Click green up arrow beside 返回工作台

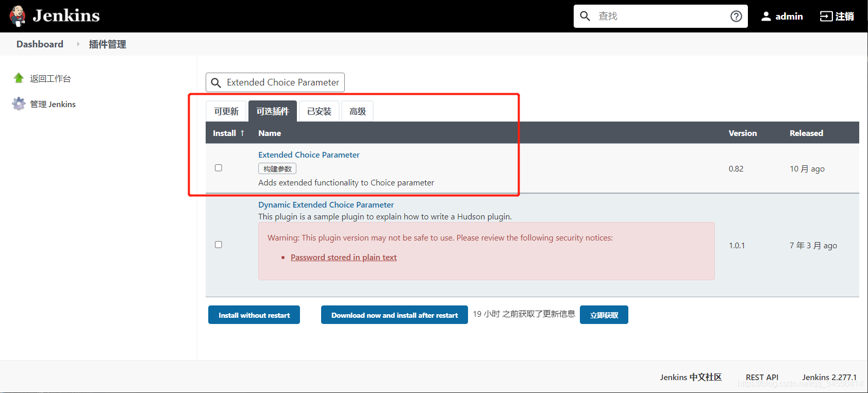tap(19, 78)
